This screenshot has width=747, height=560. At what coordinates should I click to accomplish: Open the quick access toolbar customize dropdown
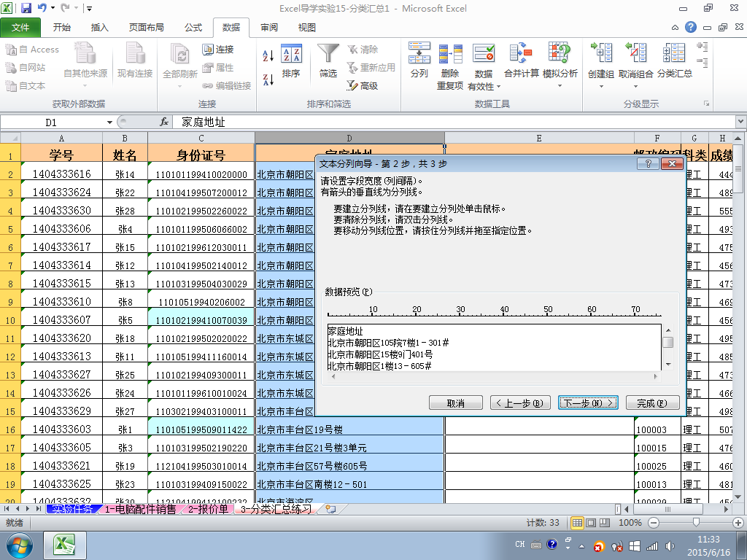[89, 8]
